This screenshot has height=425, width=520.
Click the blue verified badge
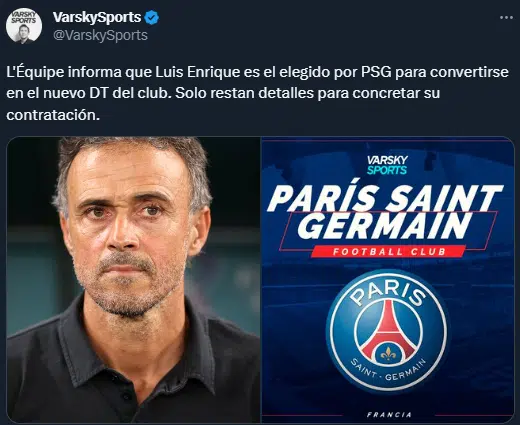[x=152, y=18]
